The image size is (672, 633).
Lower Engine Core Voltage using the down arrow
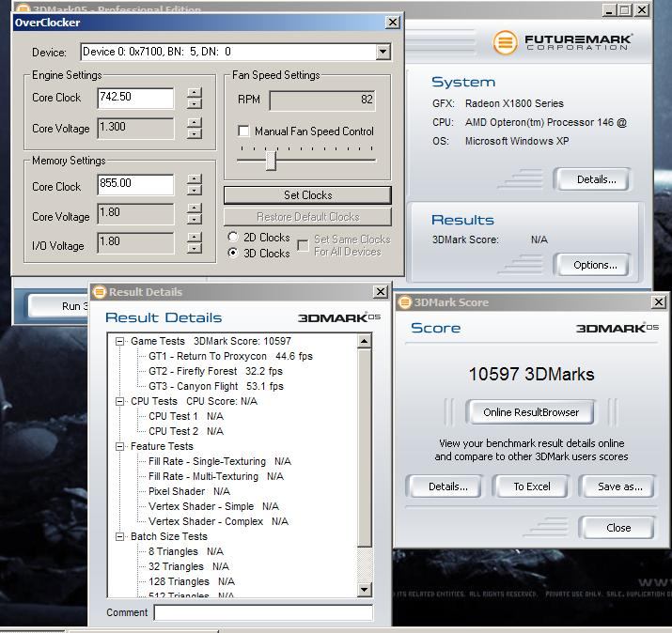[x=195, y=134]
